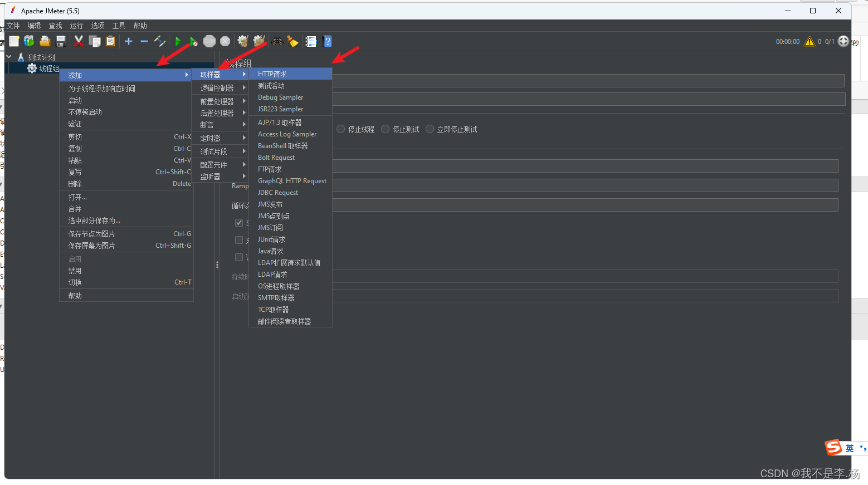The width and height of the screenshot is (868, 485).
Task: Click the New test plan toolbar icon
Action: click(14, 41)
